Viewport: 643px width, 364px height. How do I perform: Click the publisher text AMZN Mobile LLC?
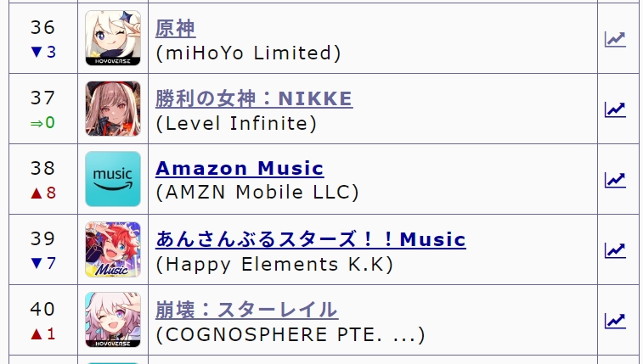point(257,193)
